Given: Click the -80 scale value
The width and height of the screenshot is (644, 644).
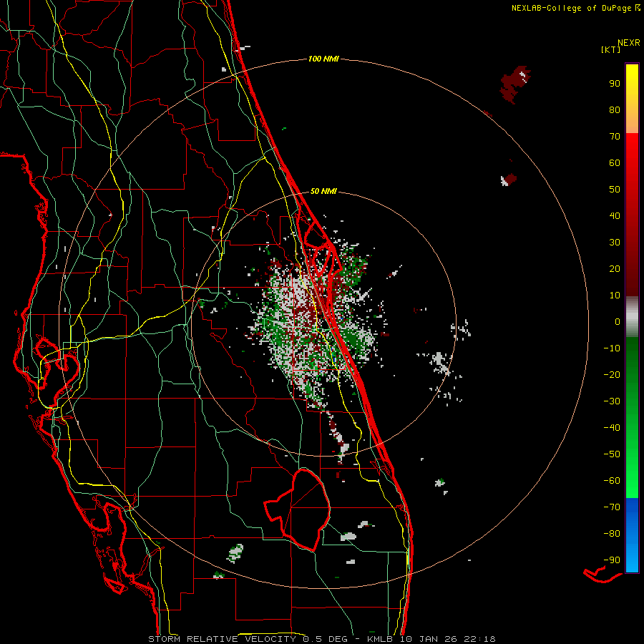Looking at the screenshot, I should click(612, 534).
